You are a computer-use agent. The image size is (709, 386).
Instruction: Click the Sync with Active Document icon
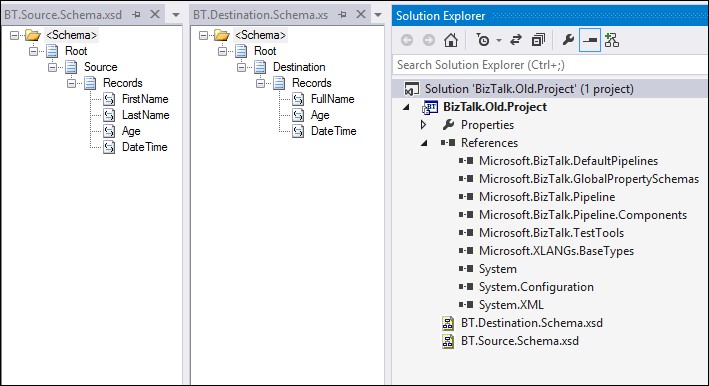(x=516, y=40)
